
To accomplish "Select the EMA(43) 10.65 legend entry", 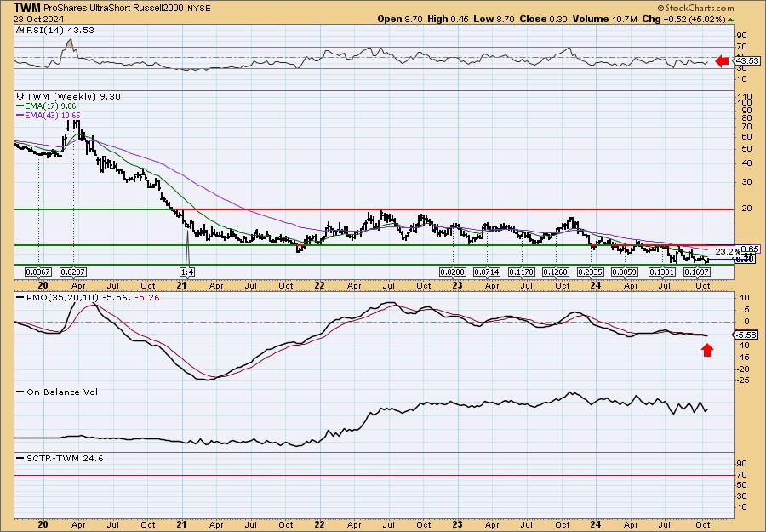I will [x=48, y=115].
